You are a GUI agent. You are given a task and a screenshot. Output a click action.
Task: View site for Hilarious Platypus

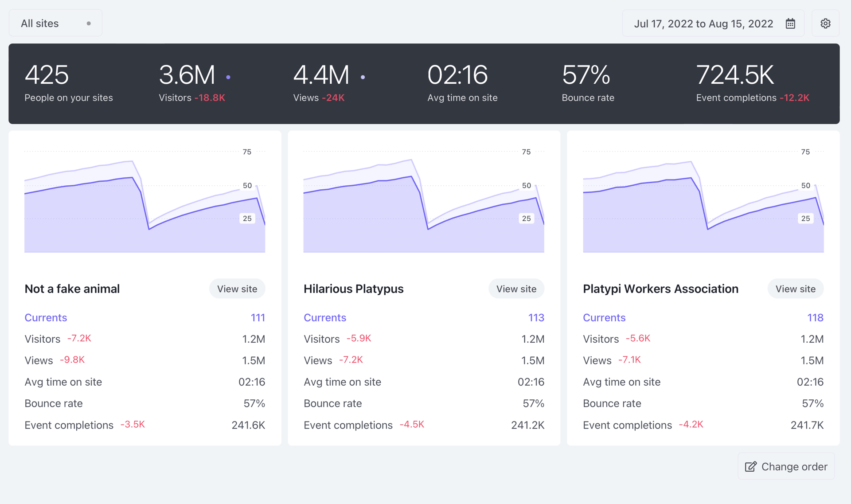[x=516, y=289]
